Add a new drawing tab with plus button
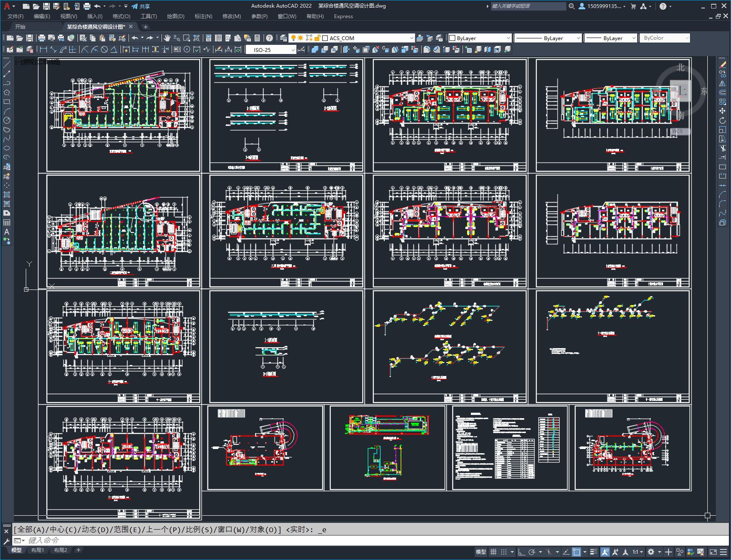 (145, 27)
